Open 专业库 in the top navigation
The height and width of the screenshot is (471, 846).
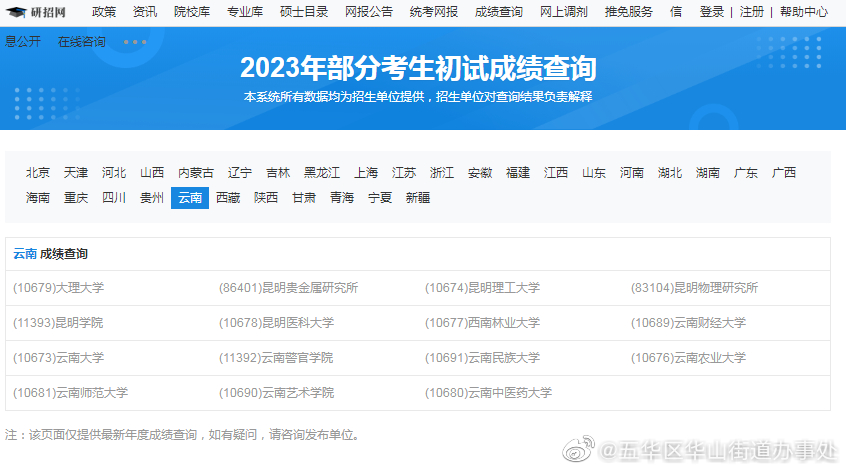(x=244, y=12)
